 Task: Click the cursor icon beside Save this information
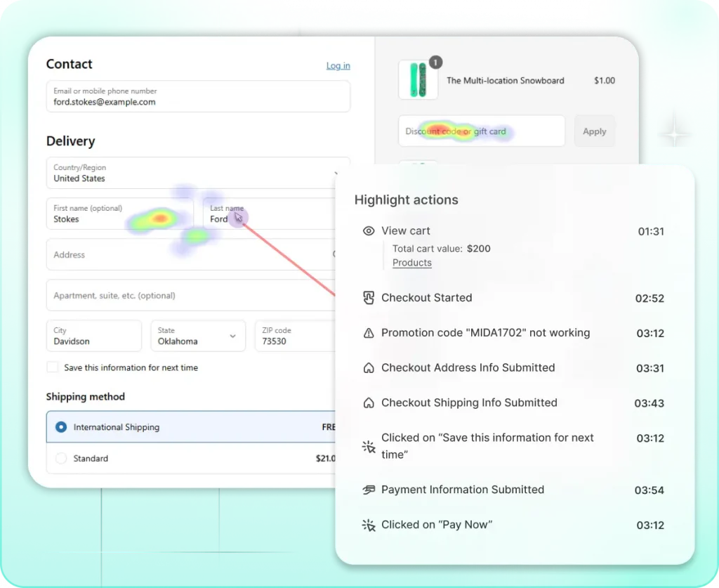pos(369,446)
